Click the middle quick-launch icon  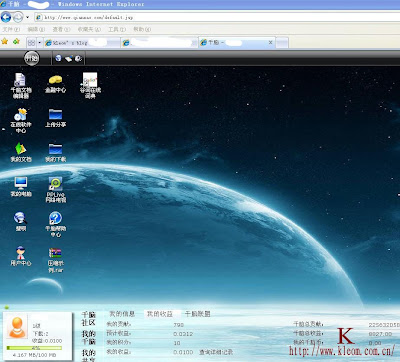click(x=68, y=59)
